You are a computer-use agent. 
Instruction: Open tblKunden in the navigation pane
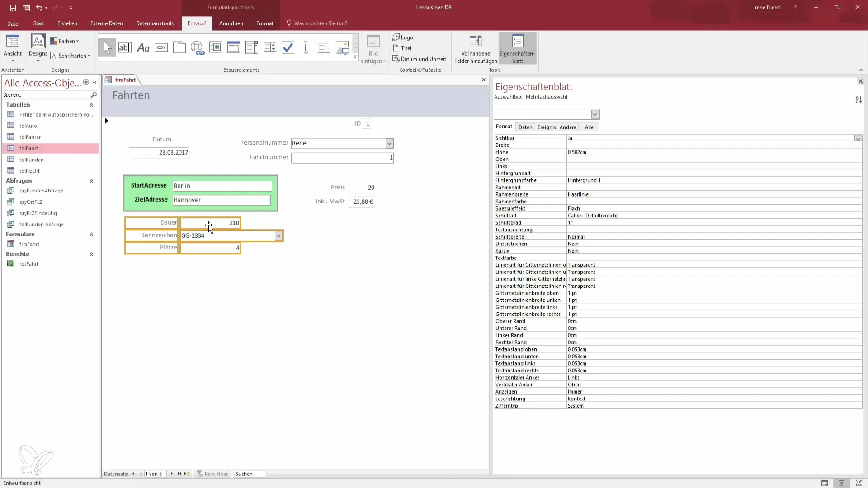tap(32, 160)
